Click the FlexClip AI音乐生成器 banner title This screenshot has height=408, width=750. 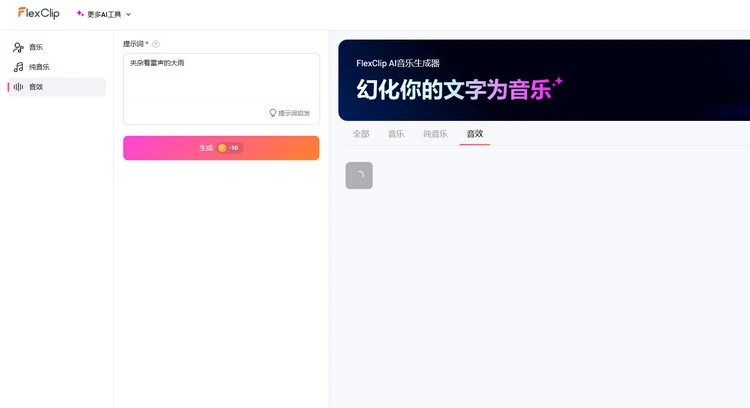[x=398, y=63]
